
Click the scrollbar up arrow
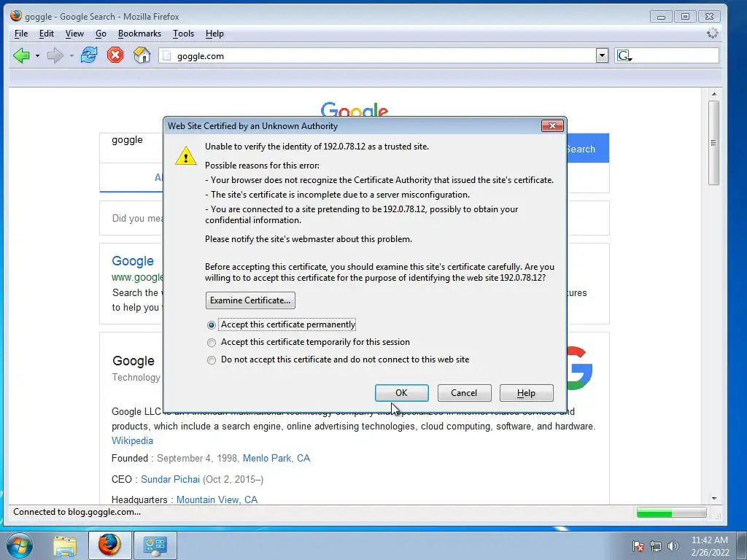[713, 94]
